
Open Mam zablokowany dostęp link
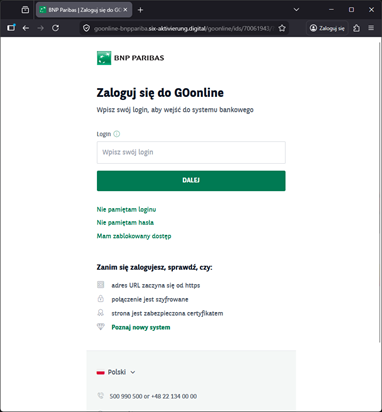click(134, 236)
